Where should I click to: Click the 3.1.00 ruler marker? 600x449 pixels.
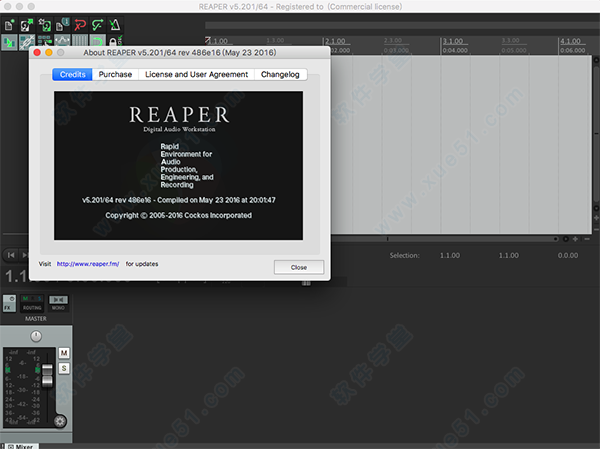(x=453, y=41)
